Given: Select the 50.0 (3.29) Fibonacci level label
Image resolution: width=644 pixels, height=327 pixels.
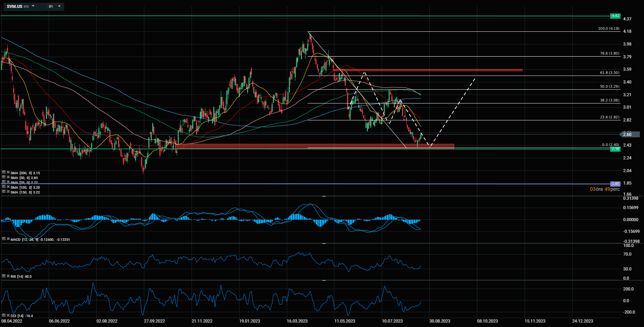Looking at the screenshot, I should [x=610, y=87].
